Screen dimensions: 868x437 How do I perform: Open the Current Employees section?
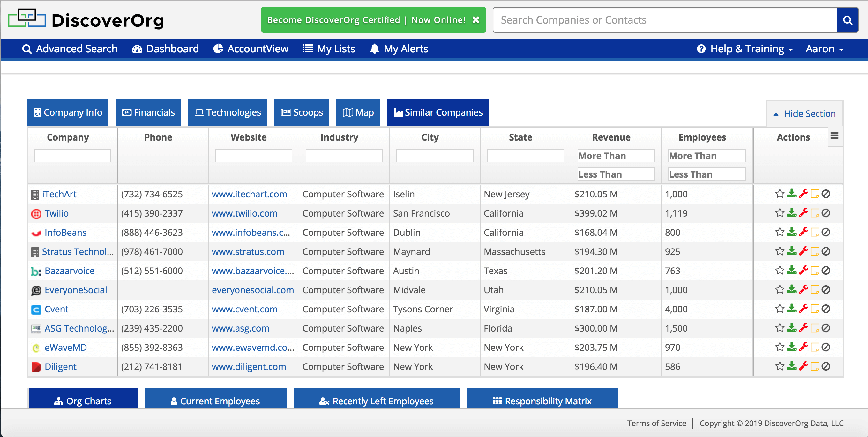coord(216,399)
